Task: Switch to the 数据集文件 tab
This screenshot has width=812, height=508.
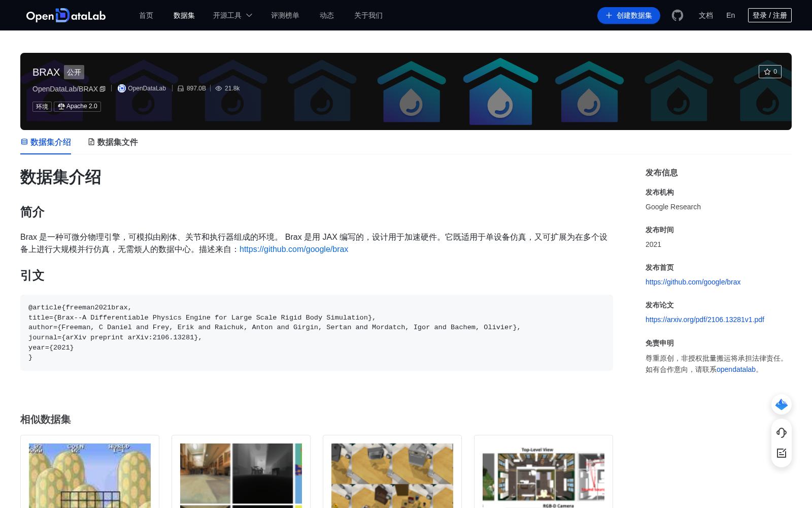Action: tap(113, 142)
